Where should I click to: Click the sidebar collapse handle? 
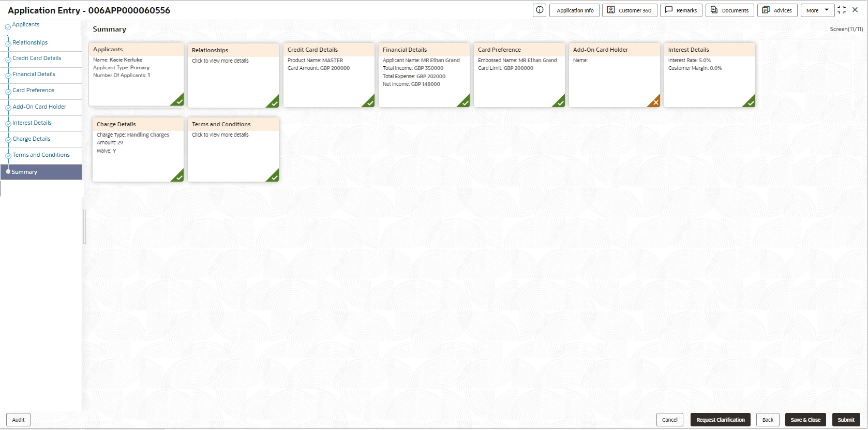coord(84,226)
